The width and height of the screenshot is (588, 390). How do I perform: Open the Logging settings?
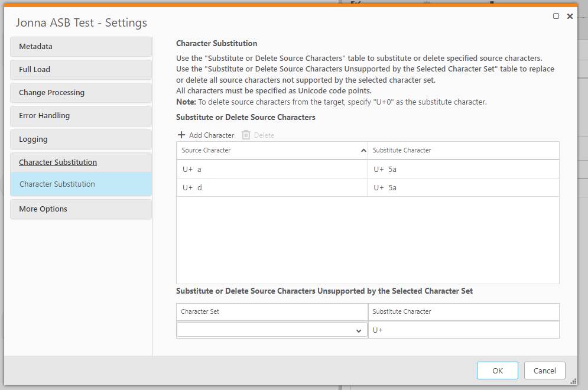click(x=33, y=139)
